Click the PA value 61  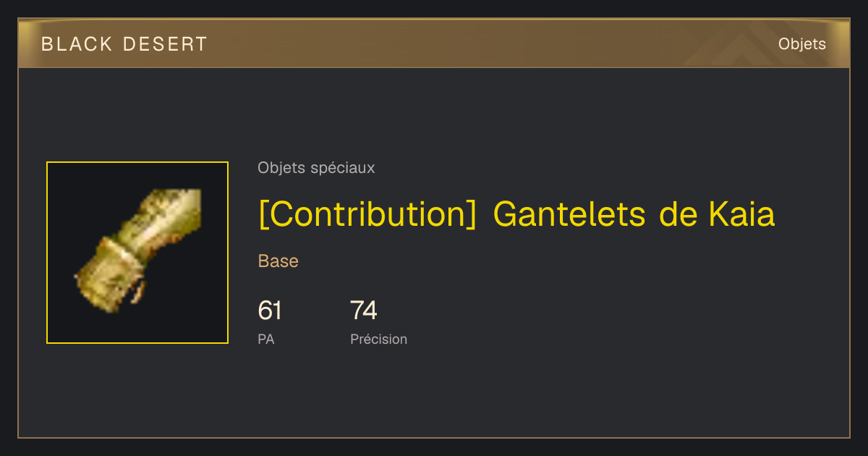click(269, 311)
